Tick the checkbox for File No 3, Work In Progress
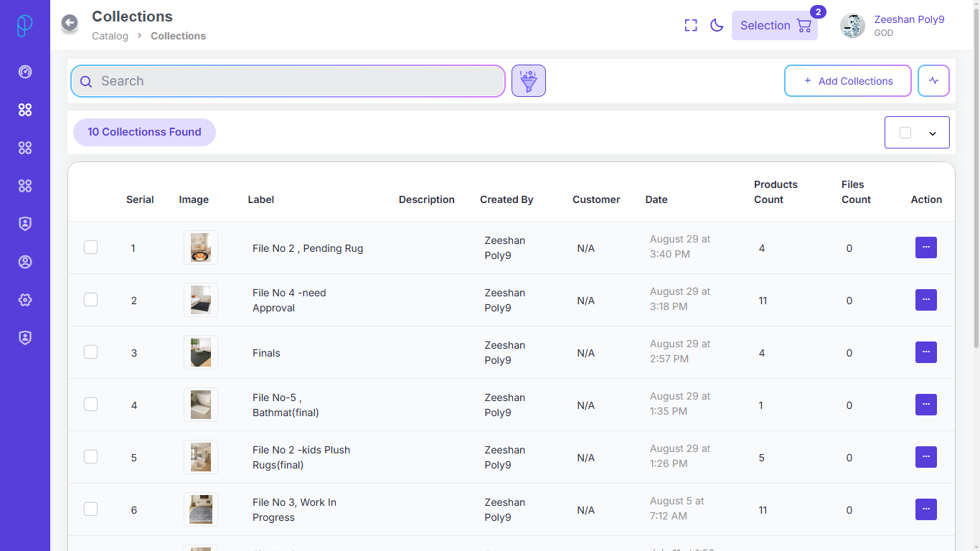This screenshot has width=980, height=551. 90,509
